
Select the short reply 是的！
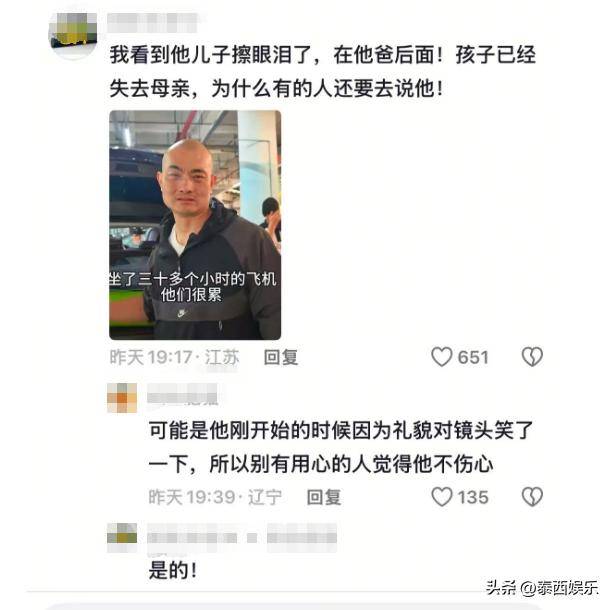[x=173, y=570]
